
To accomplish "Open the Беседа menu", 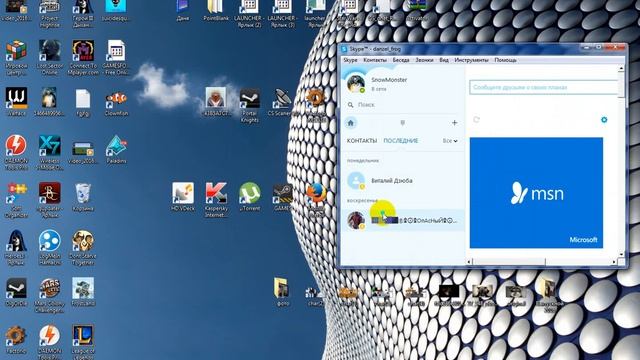I will [x=401, y=60].
